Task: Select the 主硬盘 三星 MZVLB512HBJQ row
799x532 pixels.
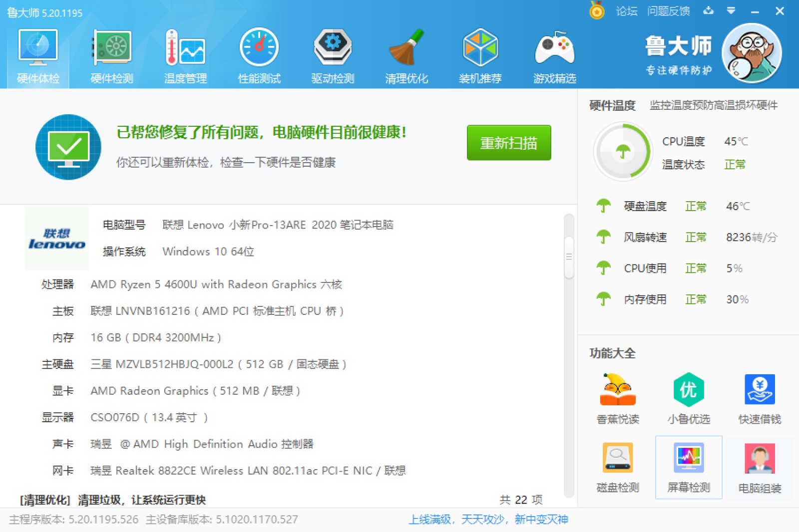Action: (194, 364)
